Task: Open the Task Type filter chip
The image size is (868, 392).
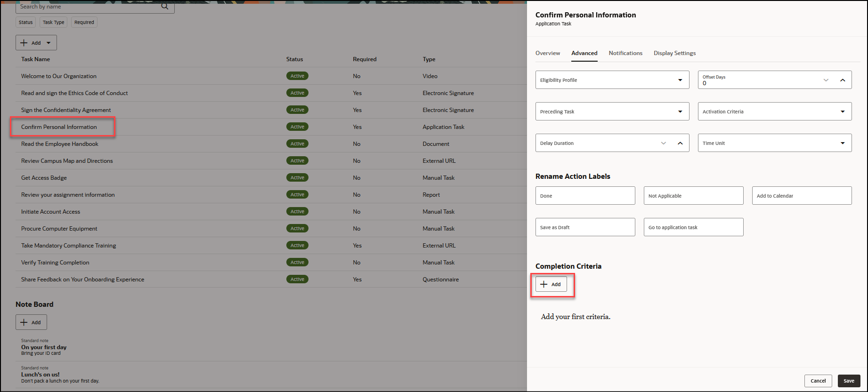Action: 53,22
